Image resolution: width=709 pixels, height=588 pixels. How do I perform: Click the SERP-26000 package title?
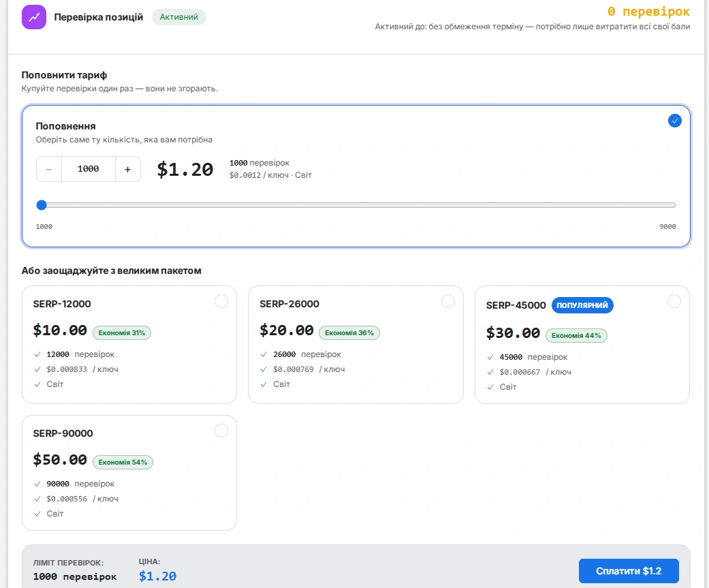(x=289, y=304)
